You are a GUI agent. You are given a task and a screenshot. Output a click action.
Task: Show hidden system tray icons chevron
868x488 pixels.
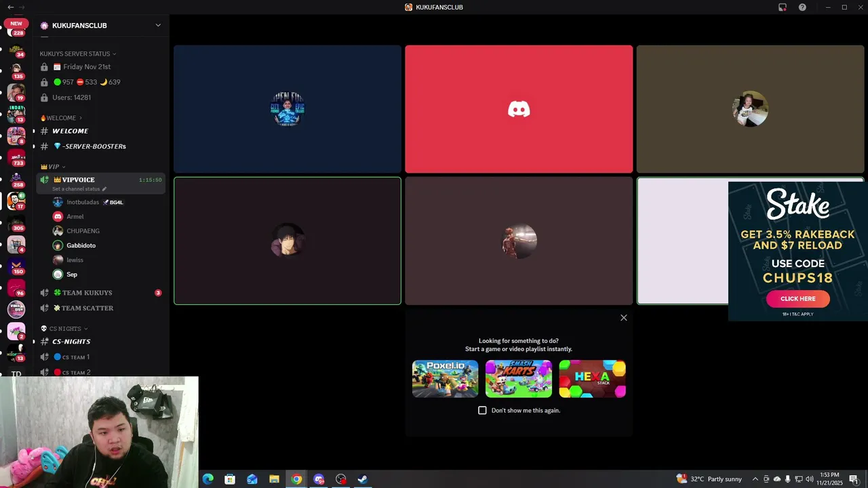point(755,479)
